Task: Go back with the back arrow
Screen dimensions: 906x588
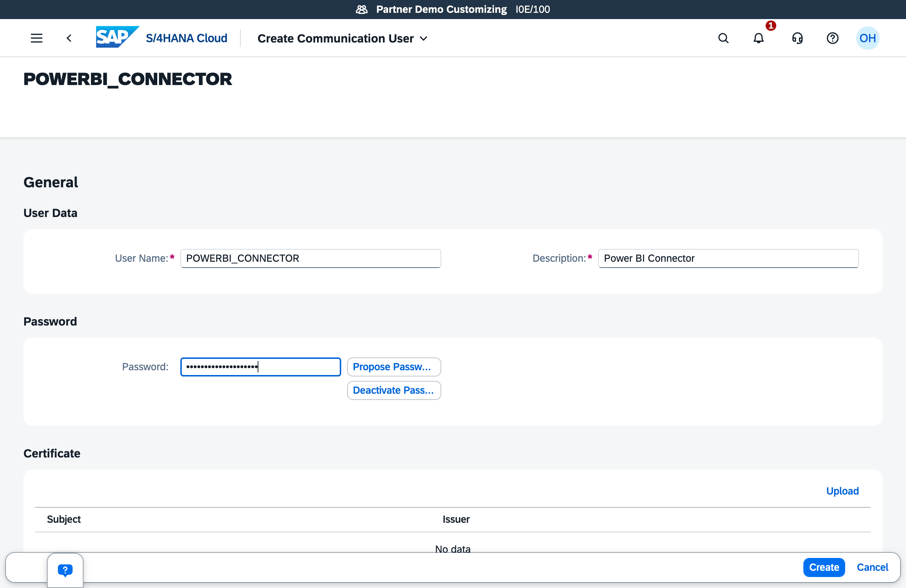Action: click(x=69, y=38)
